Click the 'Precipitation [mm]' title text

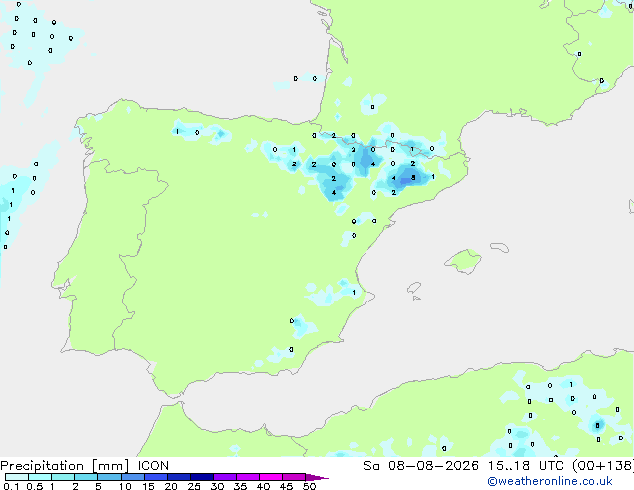point(65,466)
